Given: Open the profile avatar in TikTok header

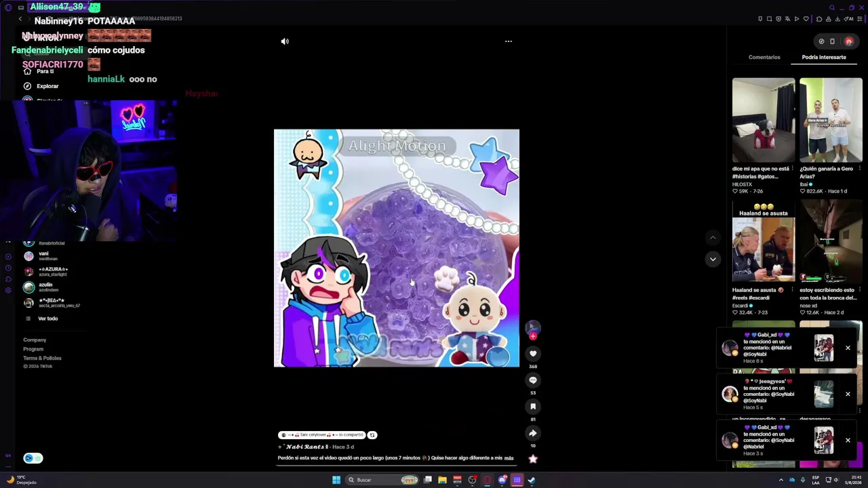Looking at the screenshot, I should pos(848,41).
